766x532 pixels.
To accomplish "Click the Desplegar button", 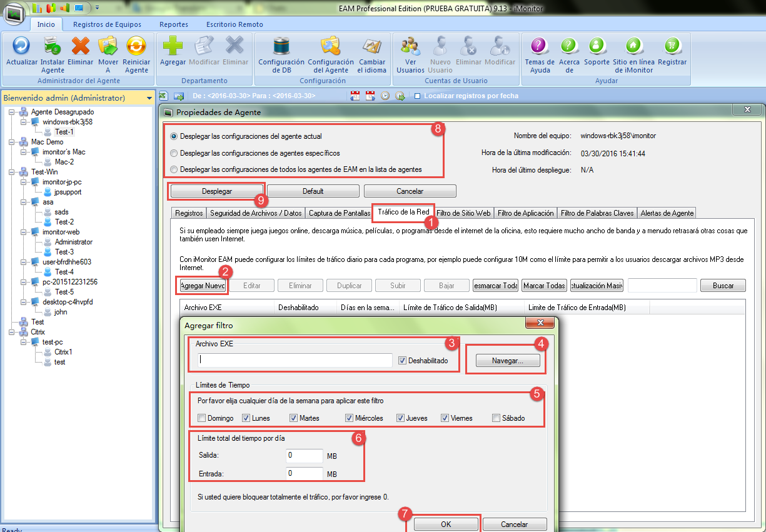I will [x=216, y=191].
